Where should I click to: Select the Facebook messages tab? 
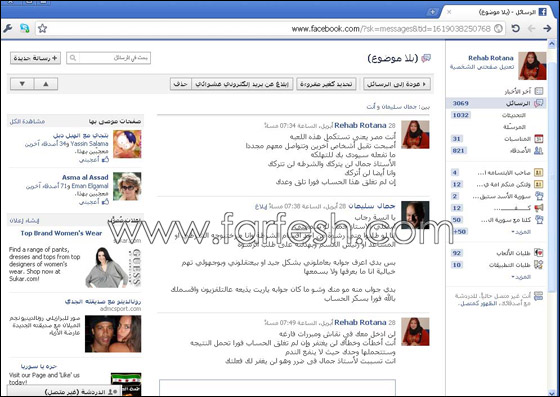coord(498,12)
